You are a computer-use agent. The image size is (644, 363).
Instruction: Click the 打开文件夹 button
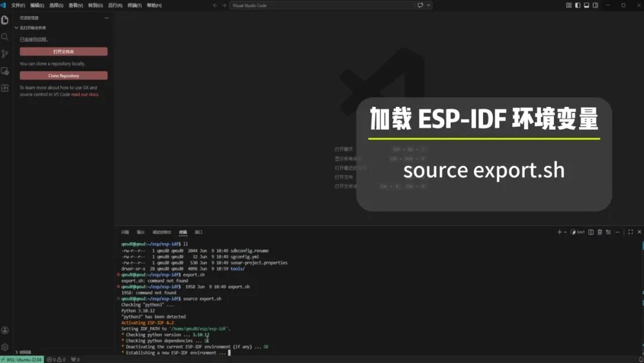pyautogui.click(x=64, y=51)
